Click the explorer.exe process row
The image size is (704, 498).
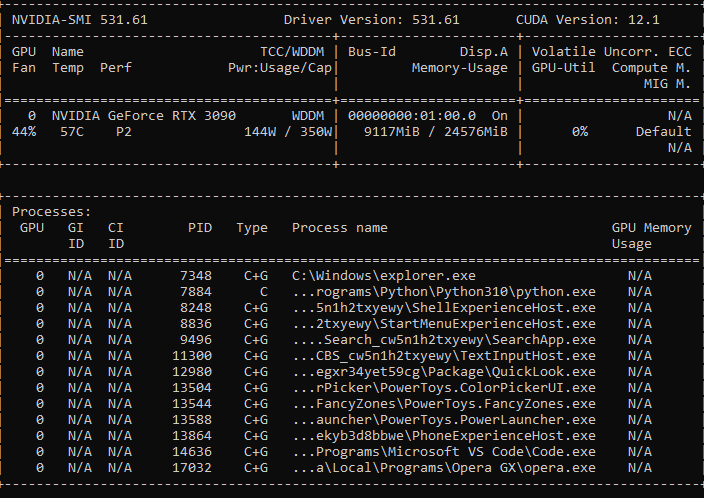(x=383, y=276)
